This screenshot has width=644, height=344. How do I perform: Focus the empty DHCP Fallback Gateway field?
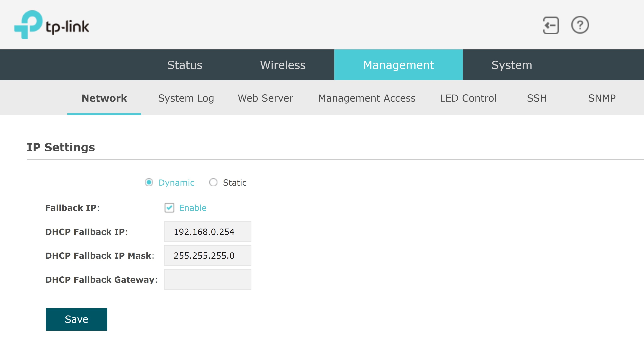(208, 280)
